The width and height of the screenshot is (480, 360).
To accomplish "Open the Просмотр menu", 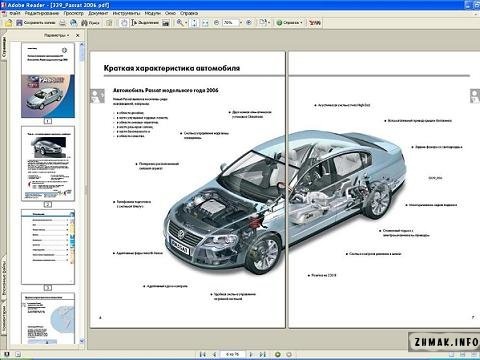I will pyautogui.click(x=73, y=13).
